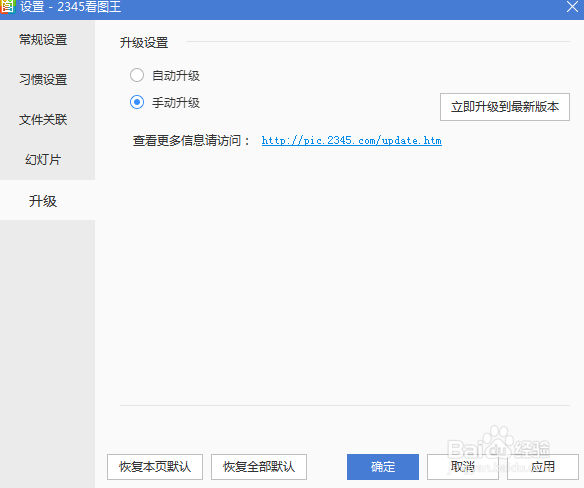Choose the 手动升级 radio option
Image resolution: width=584 pixels, height=488 pixels.
coord(137,102)
